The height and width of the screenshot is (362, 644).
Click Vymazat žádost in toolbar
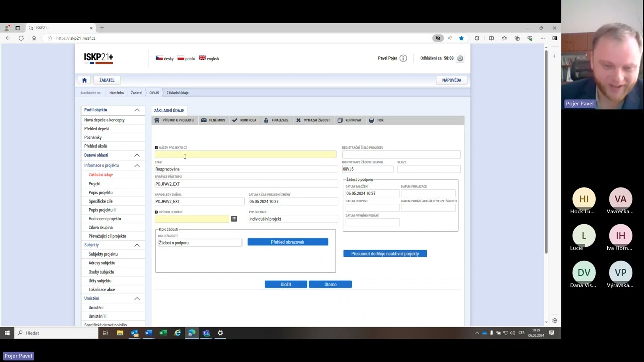coord(313,120)
